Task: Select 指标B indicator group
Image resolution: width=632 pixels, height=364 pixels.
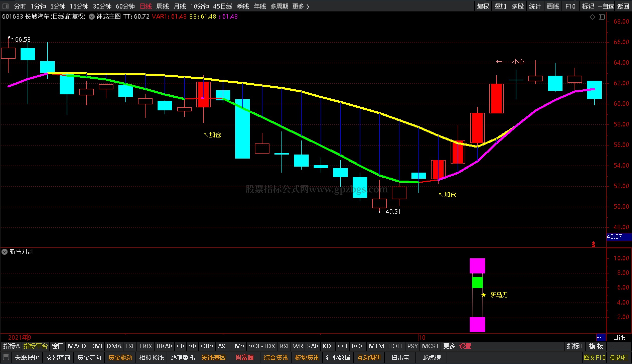Action: tap(574, 346)
